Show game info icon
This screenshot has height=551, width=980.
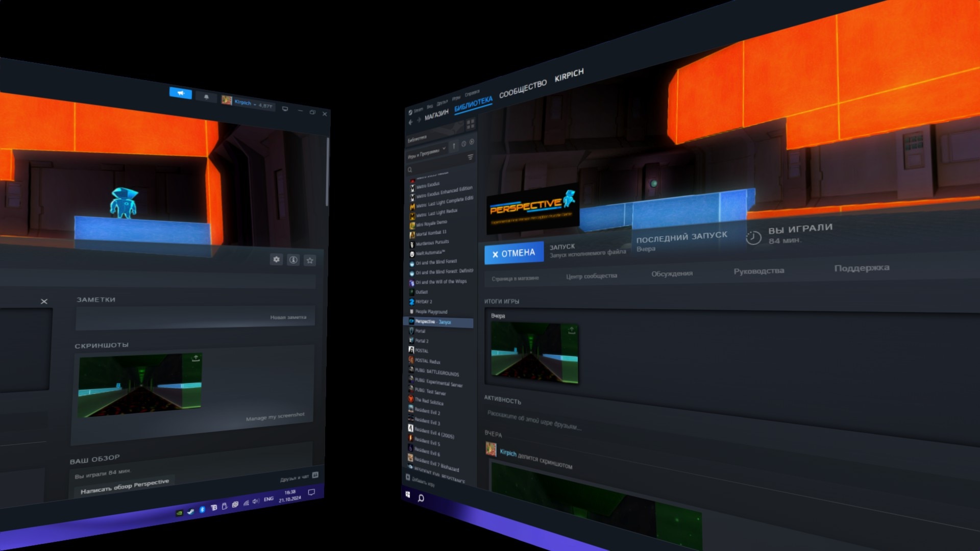tap(293, 260)
